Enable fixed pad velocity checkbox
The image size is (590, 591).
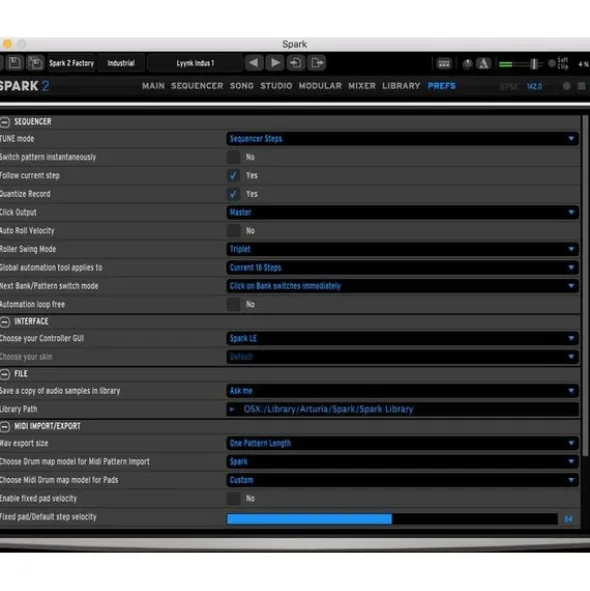(x=233, y=498)
